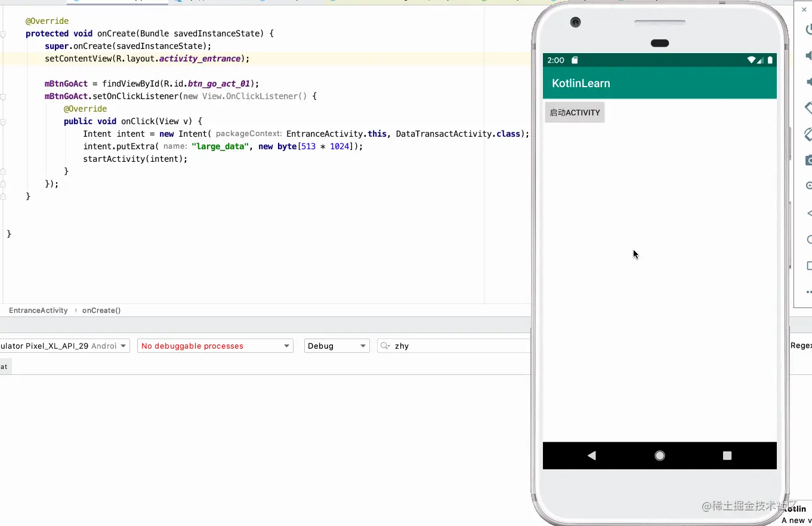The image size is (812, 526).
Task: Click the battery icon in phone status bar
Action: coord(770,60)
